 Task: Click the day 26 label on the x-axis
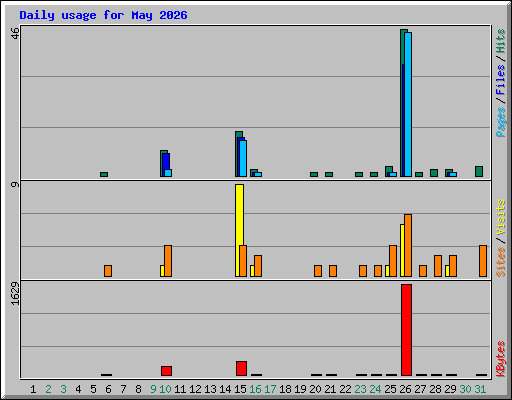click(405, 389)
